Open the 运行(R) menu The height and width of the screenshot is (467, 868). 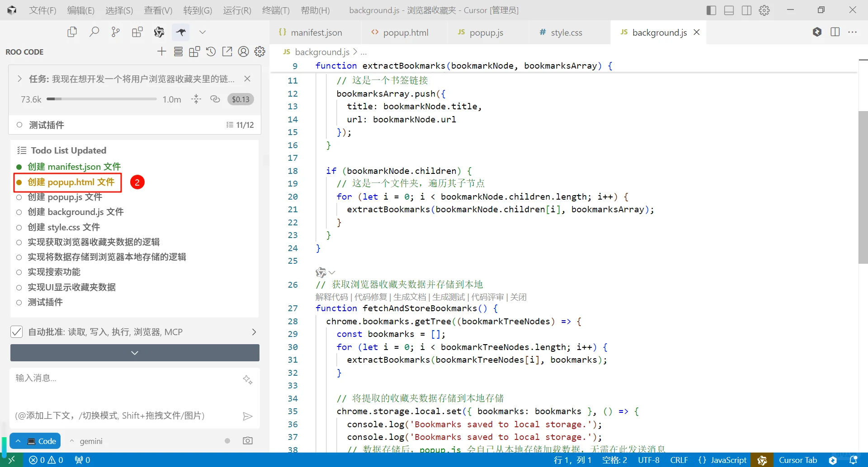tap(237, 10)
